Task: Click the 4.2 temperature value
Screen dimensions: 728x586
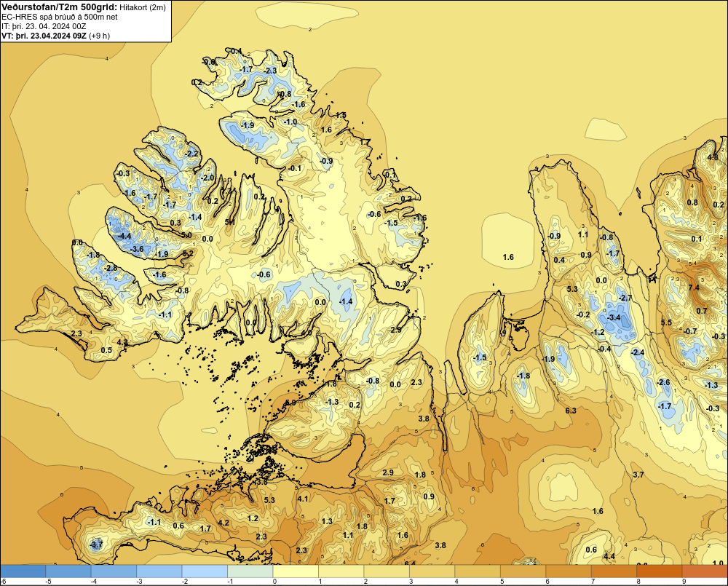Action: [223, 523]
